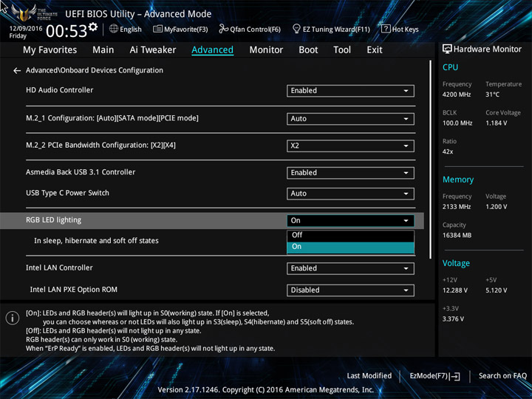Switch to My Favorites tab
The width and height of the screenshot is (532, 399).
click(50, 50)
